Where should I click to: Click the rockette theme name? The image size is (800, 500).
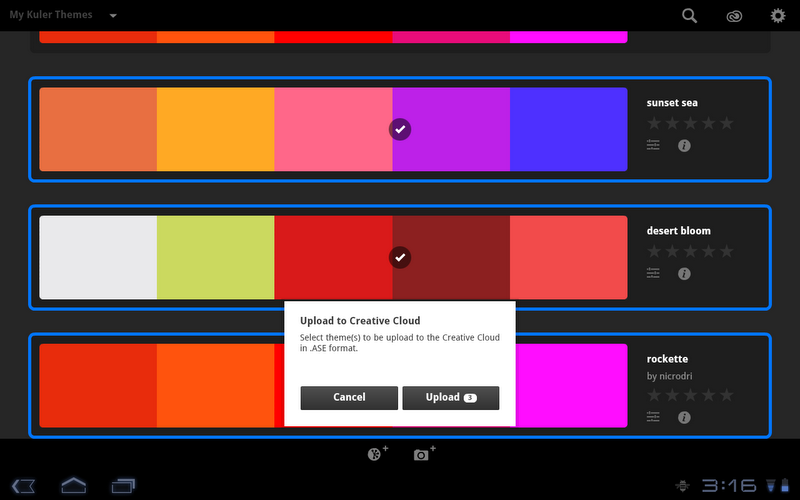pos(667,359)
